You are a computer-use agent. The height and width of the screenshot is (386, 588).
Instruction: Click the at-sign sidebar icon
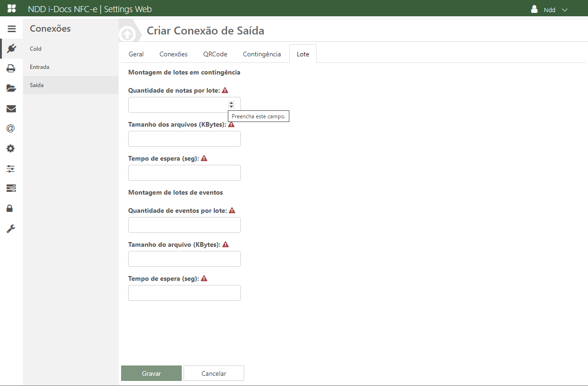point(11,129)
